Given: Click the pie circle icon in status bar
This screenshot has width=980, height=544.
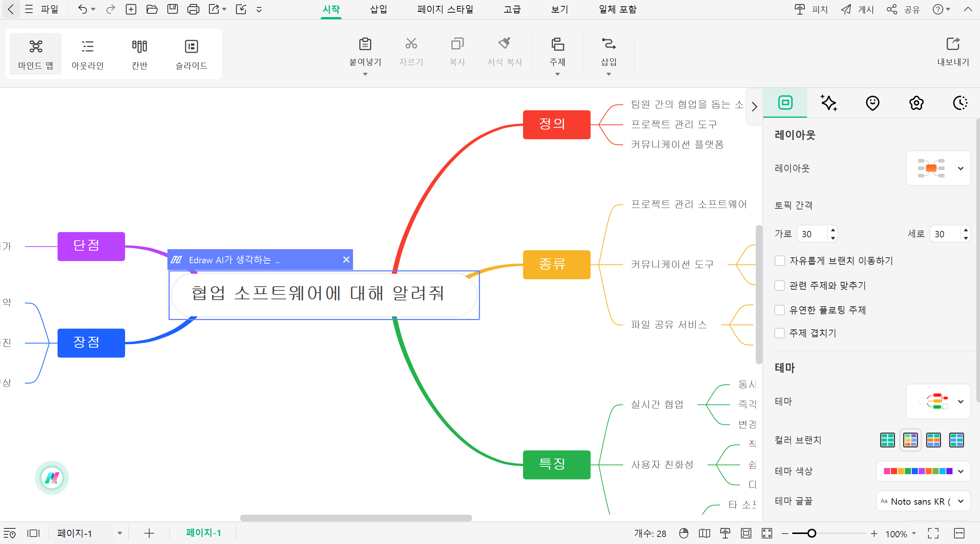Looking at the screenshot, I should [x=684, y=533].
